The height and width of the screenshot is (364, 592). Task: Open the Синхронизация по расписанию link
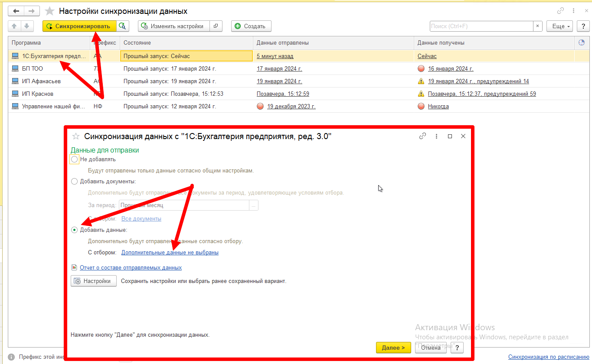pos(548,357)
